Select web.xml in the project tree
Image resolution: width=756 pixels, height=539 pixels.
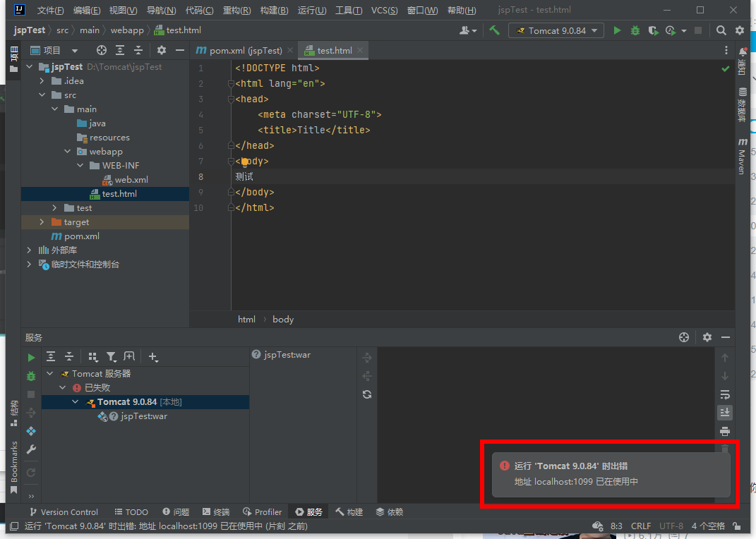131,180
